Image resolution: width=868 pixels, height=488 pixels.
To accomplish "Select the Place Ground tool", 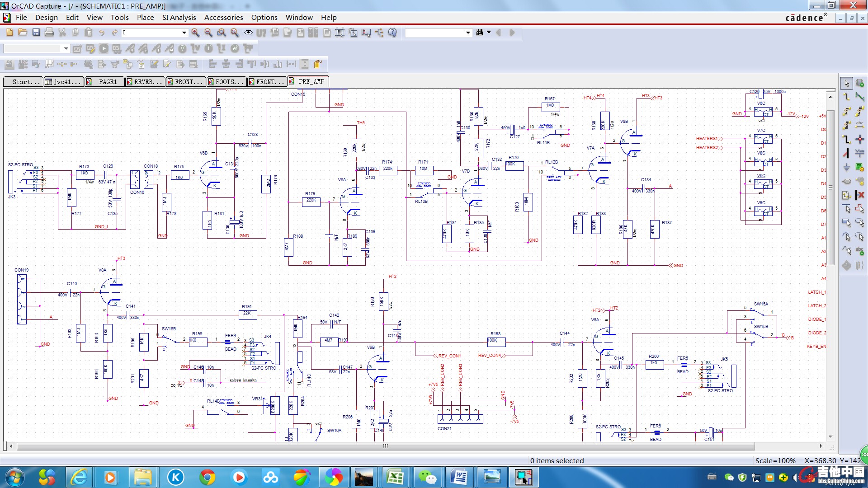I will pos(846,167).
